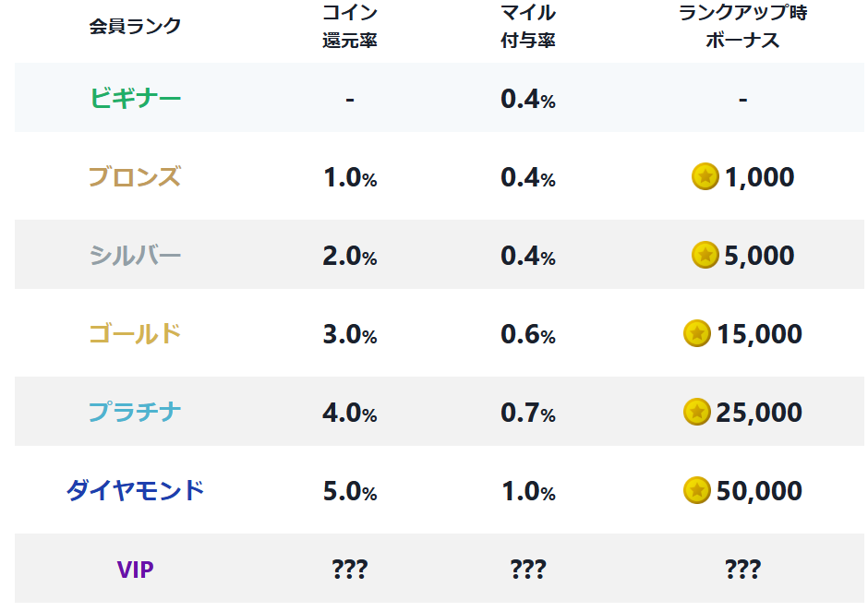
Task: Select the ブロンズ rank label
Action: [x=135, y=177]
